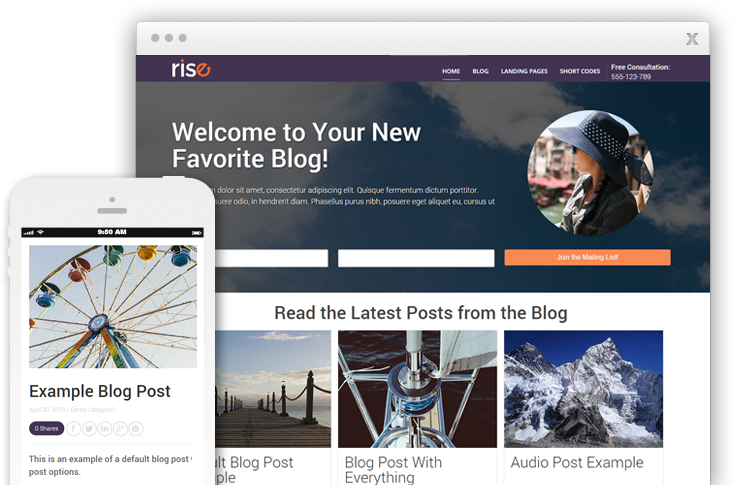Click the Ferris wheel featured image

pos(113,306)
